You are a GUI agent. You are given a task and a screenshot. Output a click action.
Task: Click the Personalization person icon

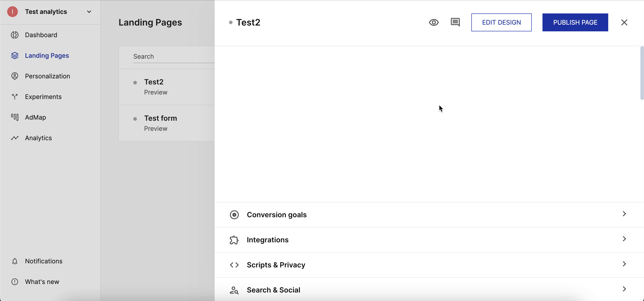pos(15,76)
